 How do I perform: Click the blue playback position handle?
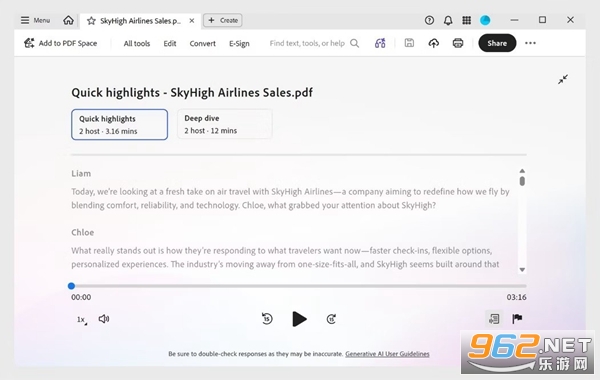[x=71, y=286]
